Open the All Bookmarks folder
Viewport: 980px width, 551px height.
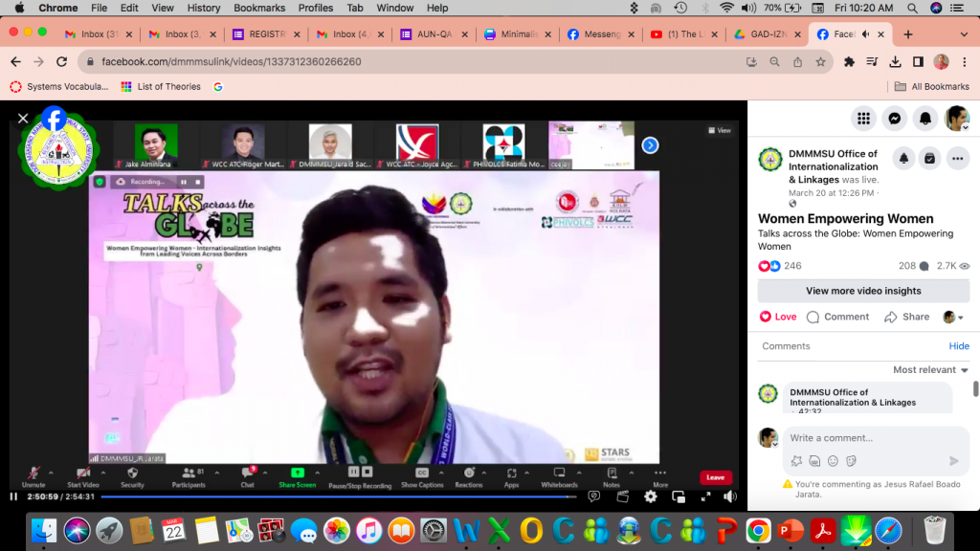932,87
